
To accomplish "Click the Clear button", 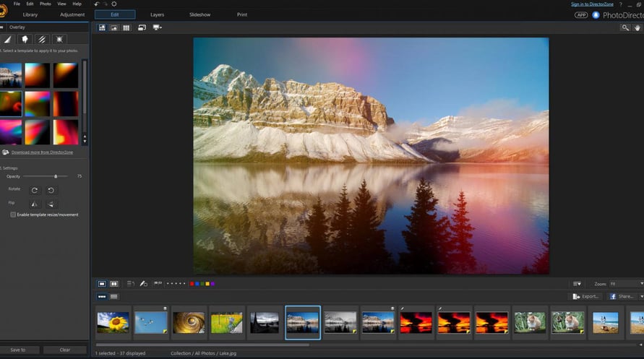I will (x=65, y=350).
